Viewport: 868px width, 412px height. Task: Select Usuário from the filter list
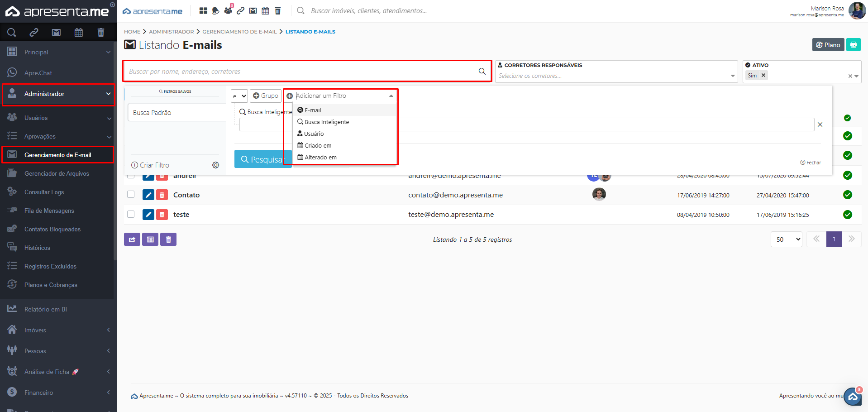[314, 134]
